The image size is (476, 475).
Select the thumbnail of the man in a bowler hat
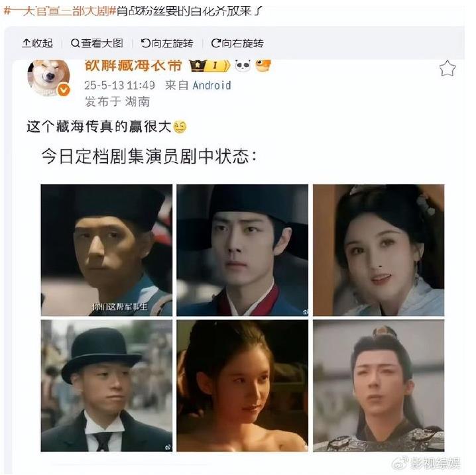[x=107, y=386]
